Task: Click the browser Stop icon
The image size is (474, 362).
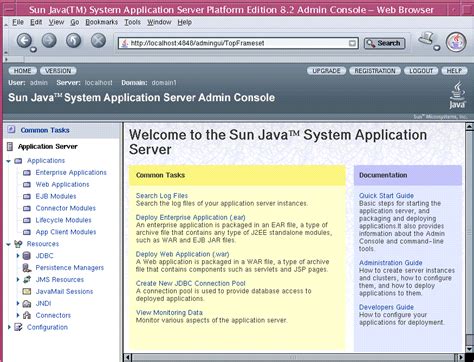Action: coord(98,41)
